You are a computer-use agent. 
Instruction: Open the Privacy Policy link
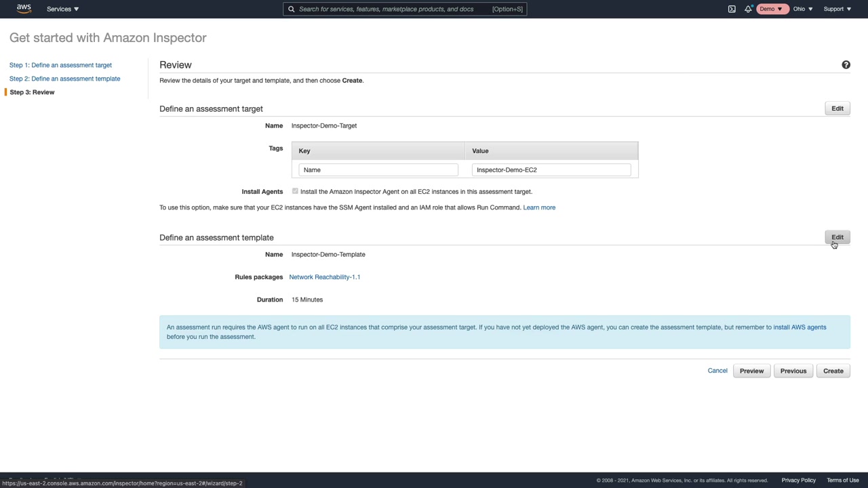point(798,481)
